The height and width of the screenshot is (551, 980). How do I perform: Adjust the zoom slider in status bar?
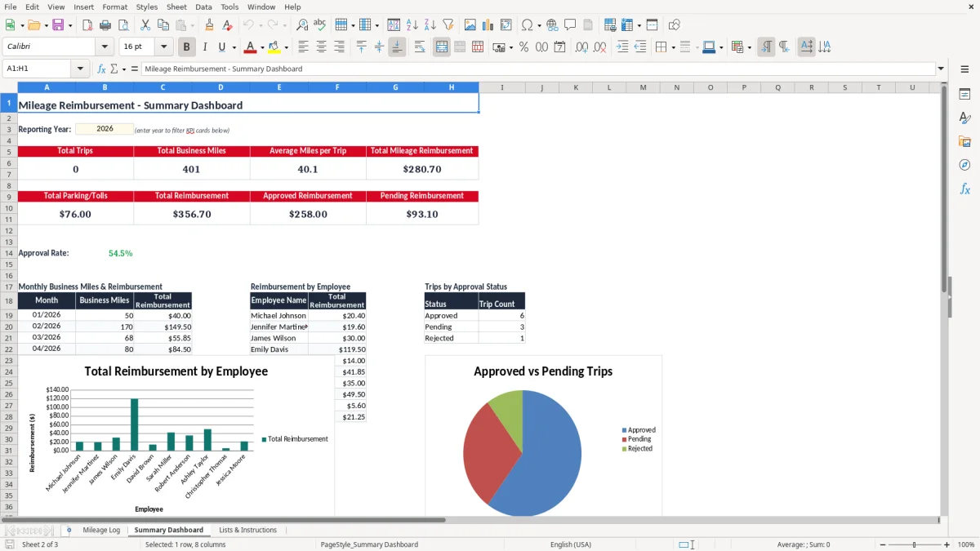pos(914,544)
